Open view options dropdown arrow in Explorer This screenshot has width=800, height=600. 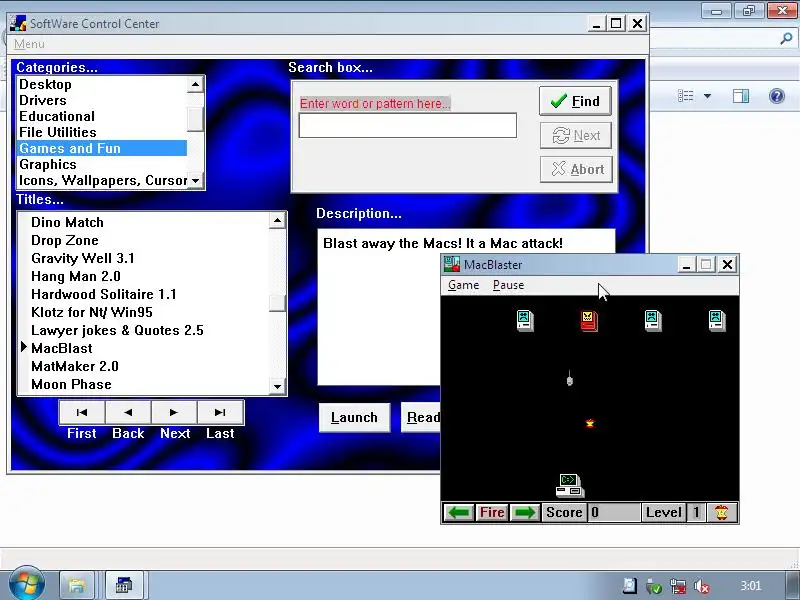tap(707, 96)
